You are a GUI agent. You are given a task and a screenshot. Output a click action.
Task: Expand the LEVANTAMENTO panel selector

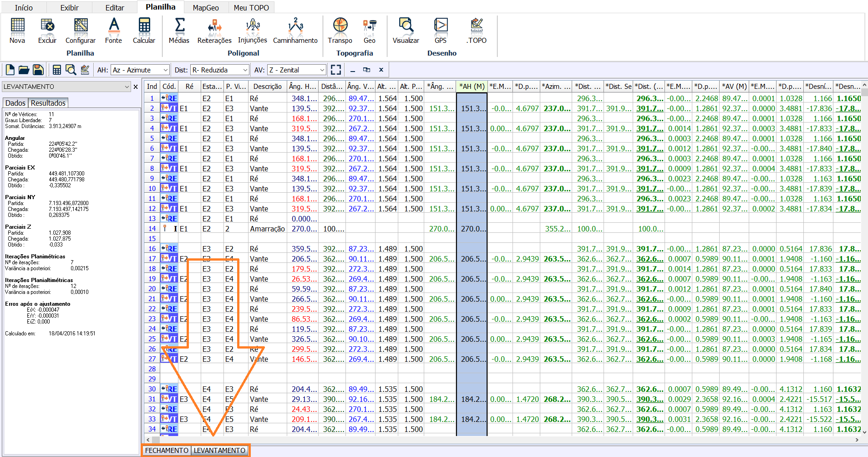tap(127, 87)
